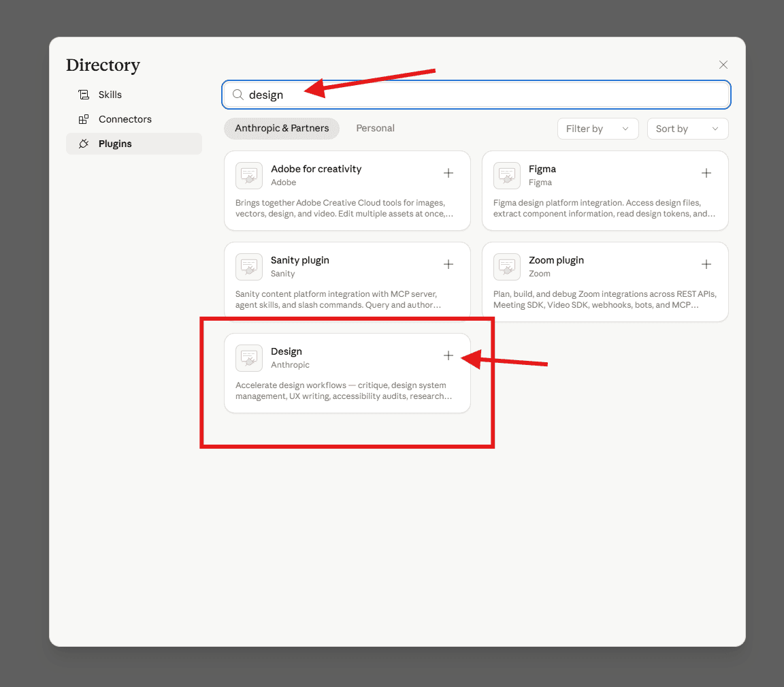
Task: Click the Adobe for creativity thumbnail icon
Action: point(249,176)
